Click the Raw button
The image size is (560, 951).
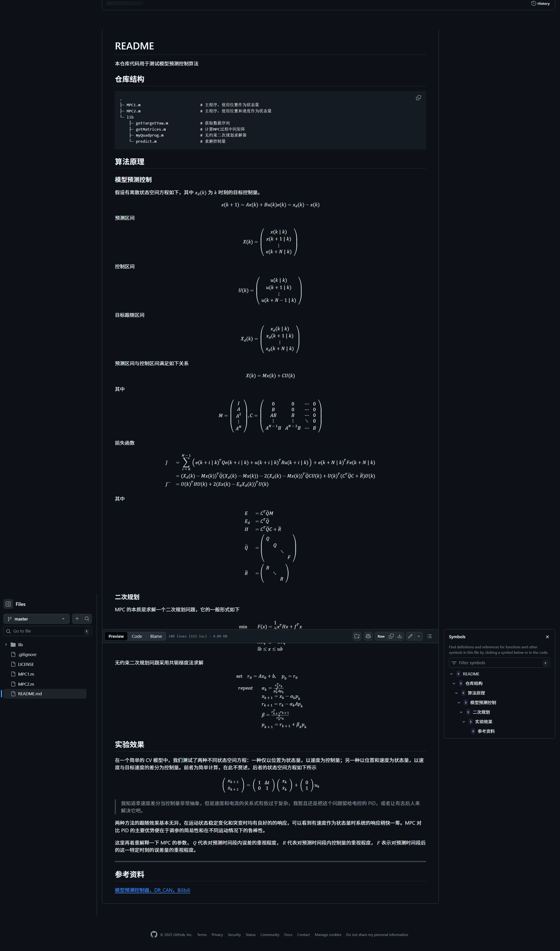381,636
